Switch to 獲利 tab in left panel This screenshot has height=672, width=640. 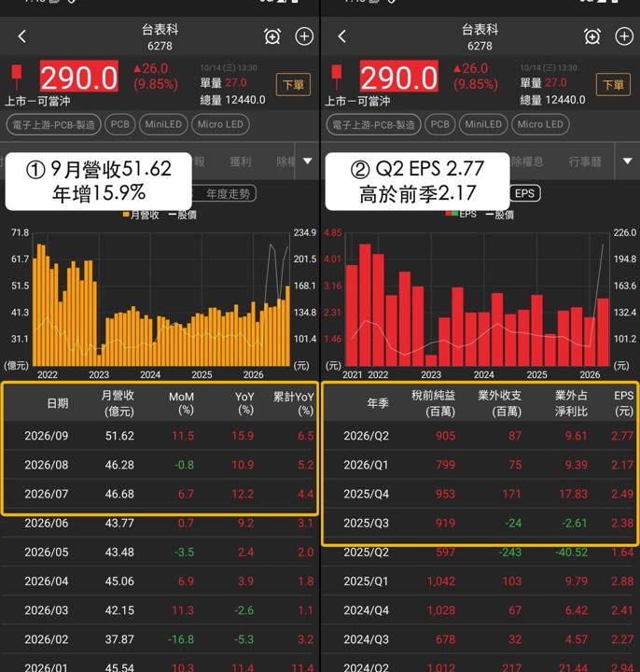point(241,161)
